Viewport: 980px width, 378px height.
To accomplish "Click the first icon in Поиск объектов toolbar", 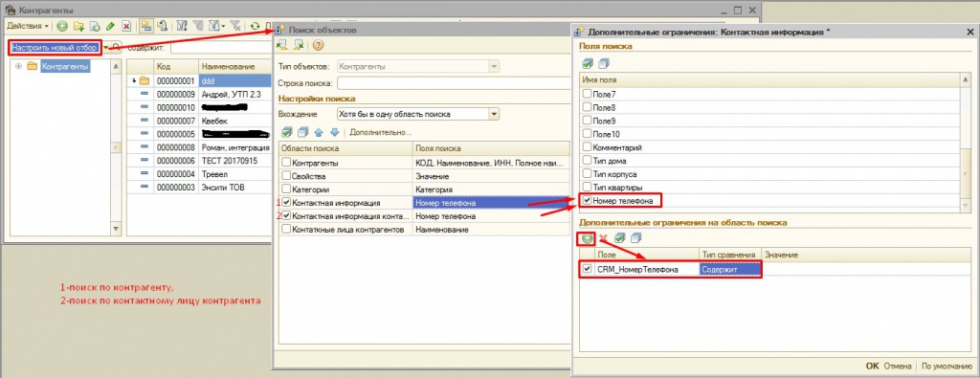I will click(x=282, y=44).
